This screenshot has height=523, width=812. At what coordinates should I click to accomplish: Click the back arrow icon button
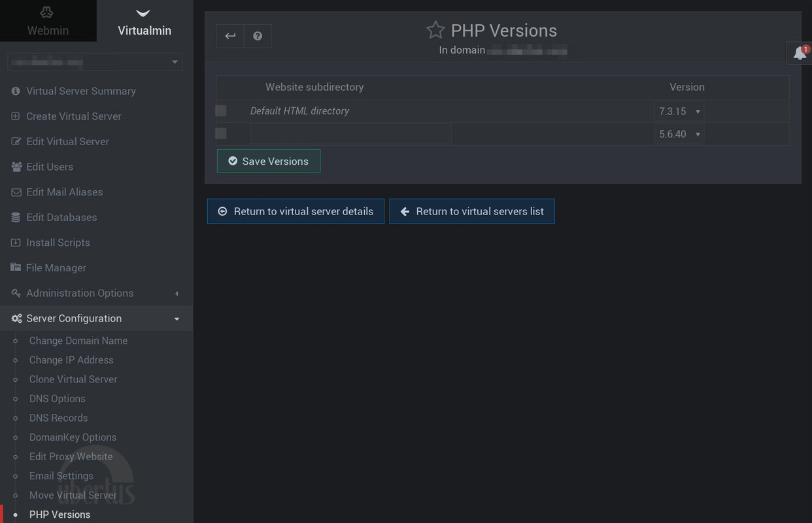click(x=230, y=36)
